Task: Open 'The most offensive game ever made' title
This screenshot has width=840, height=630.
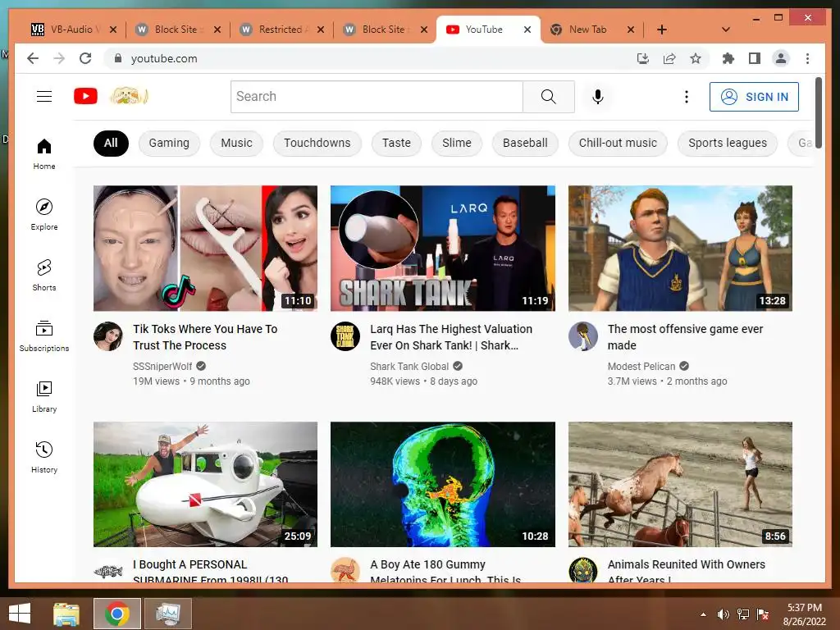Action: [685, 337]
